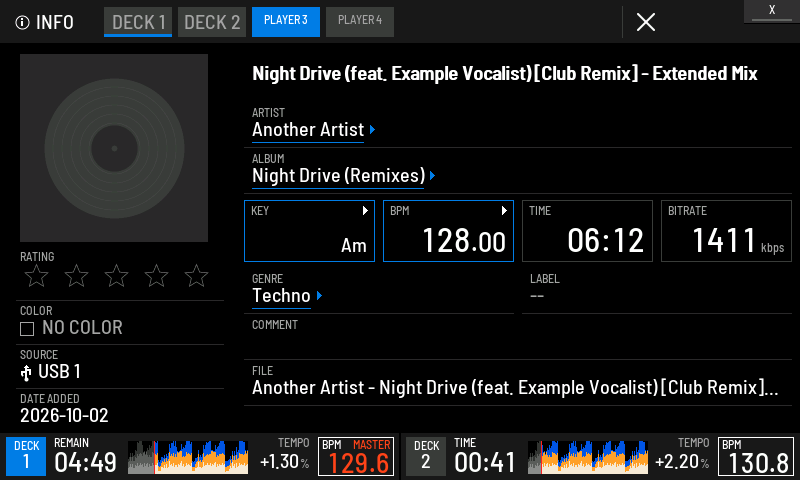Expand the arrow next to Techno
800x480 pixels.
coord(319,295)
